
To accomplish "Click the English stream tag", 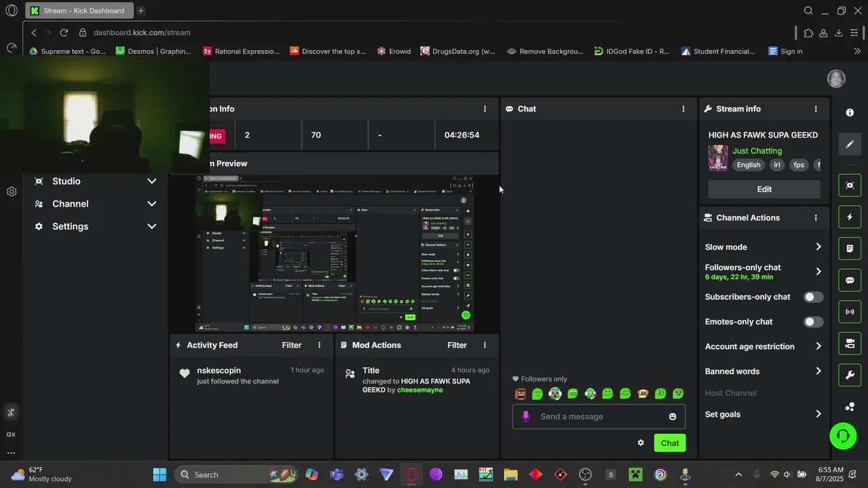I will tap(749, 165).
